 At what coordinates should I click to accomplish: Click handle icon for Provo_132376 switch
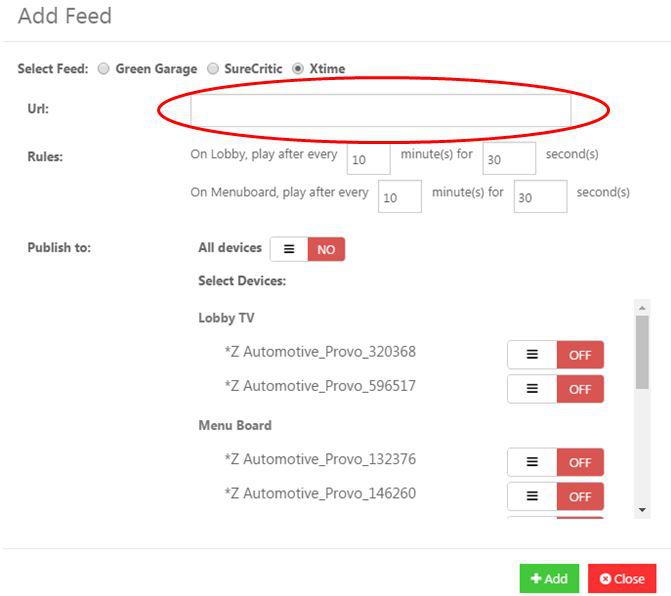[532, 462]
